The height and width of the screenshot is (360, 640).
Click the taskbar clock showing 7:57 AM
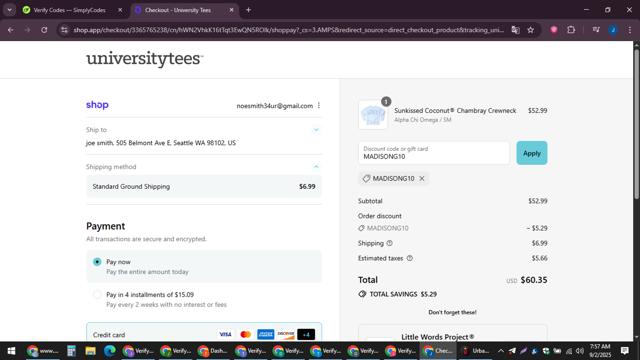pyautogui.click(x=600, y=351)
